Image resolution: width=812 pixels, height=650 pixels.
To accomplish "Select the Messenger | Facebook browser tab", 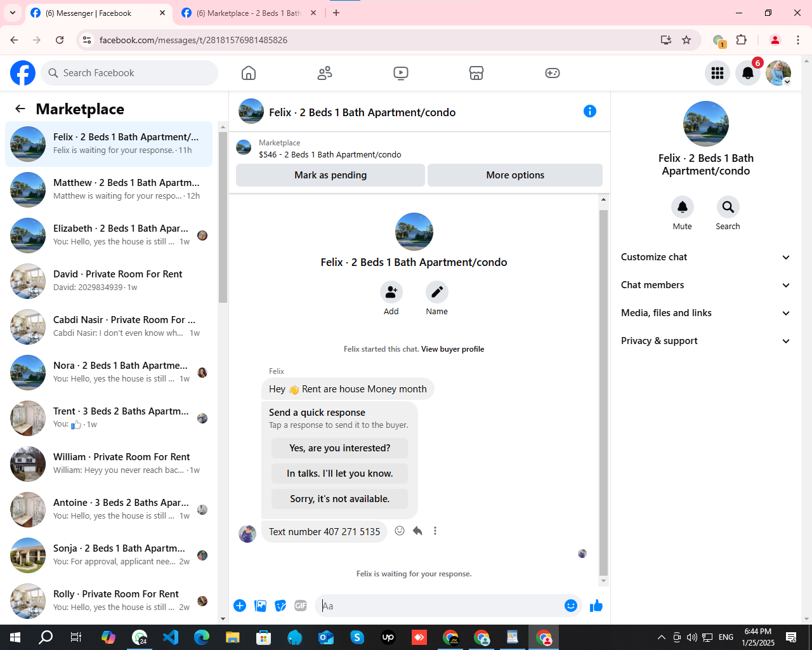I will [x=98, y=13].
